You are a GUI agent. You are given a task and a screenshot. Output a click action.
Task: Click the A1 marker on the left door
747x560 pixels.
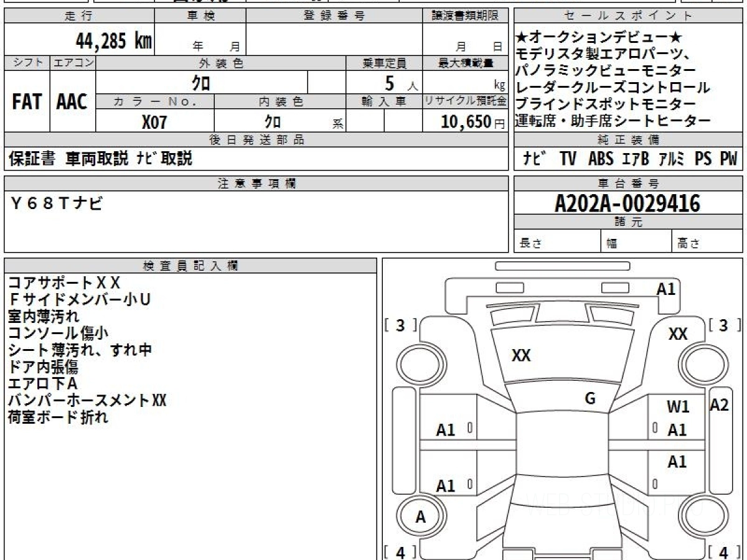[447, 431]
